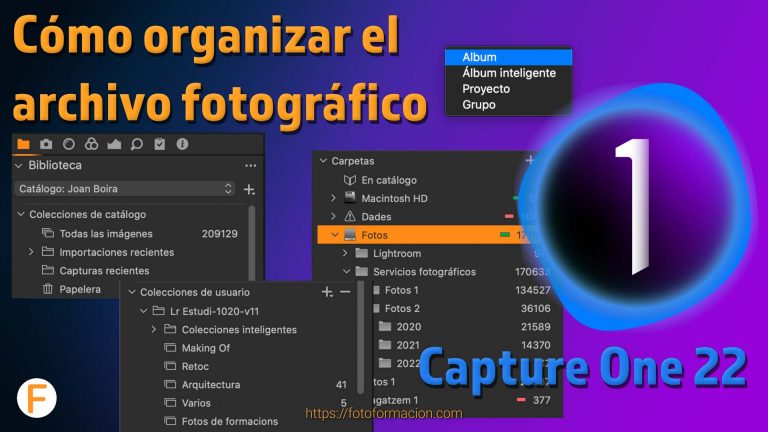Collapse Servicios fotográficos folder
The image size is (768, 432).
(346, 271)
